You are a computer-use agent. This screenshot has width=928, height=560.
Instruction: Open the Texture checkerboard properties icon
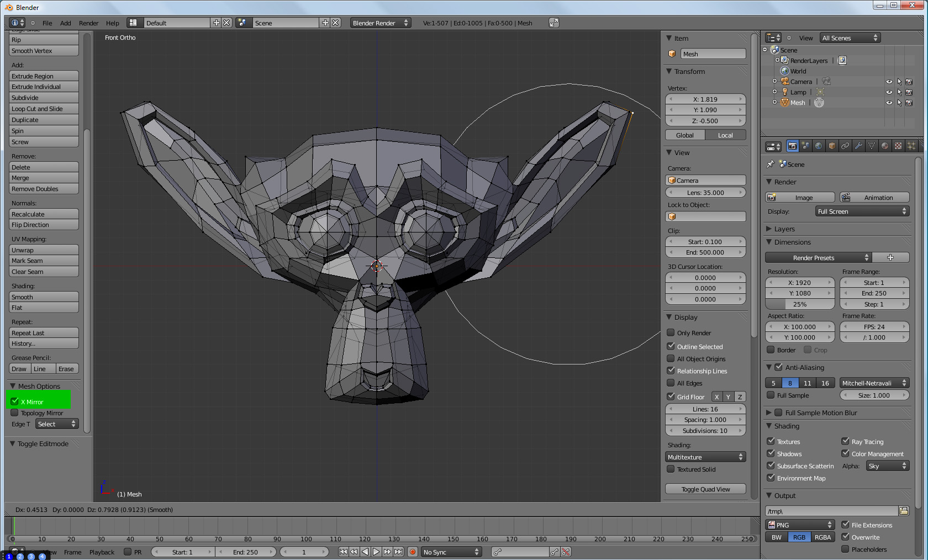898,146
